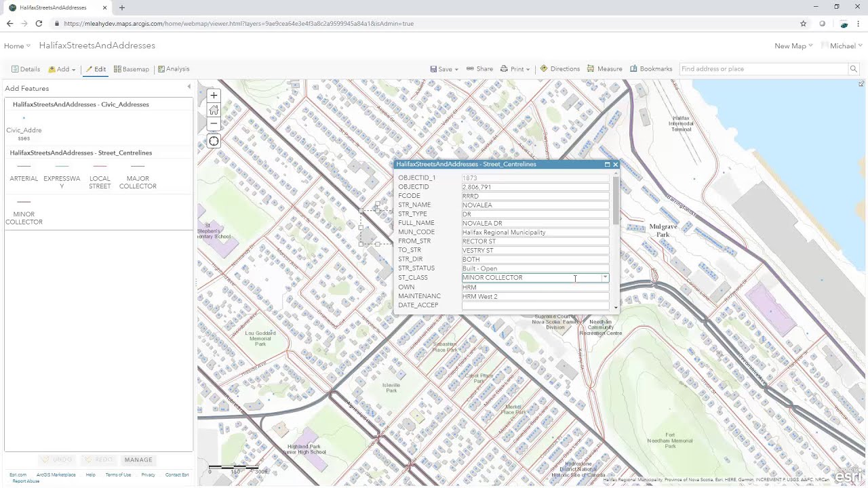Screen dimensions: 868x488
Task: Open the Home menu dropdown
Action: (17, 46)
